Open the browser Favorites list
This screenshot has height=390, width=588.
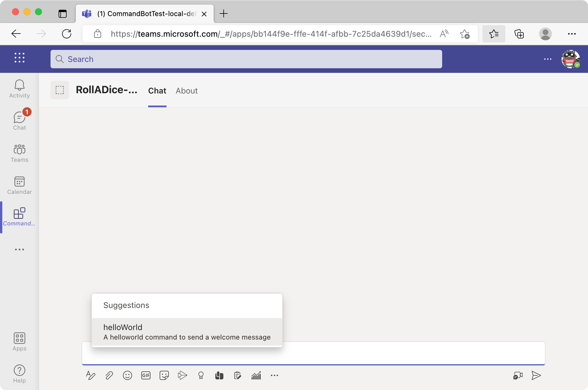pos(494,34)
